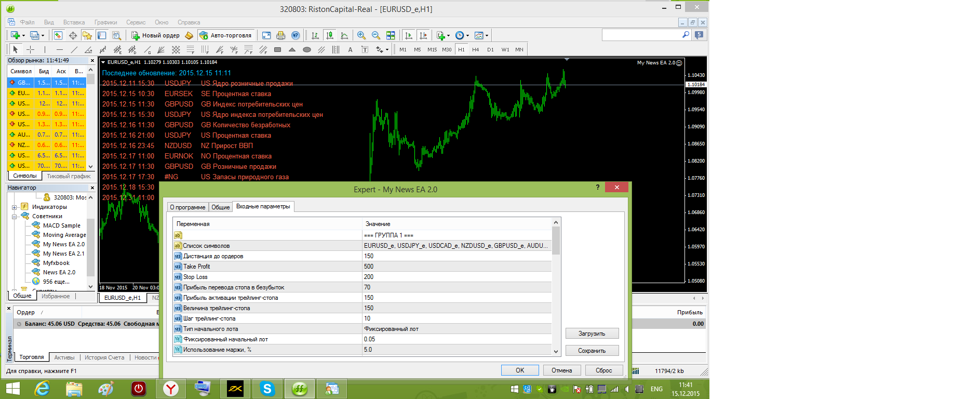Open the Profiles toolbar icon
The width and height of the screenshot is (980, 399).
(34, 35)
